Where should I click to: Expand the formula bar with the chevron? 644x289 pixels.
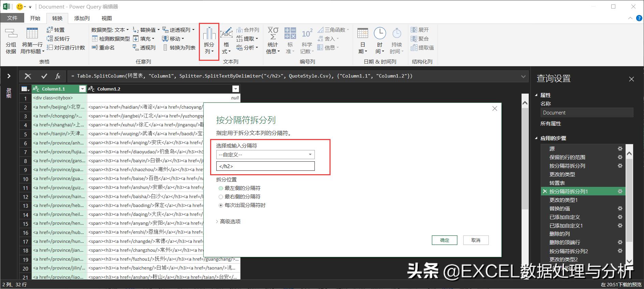point(523,77)
